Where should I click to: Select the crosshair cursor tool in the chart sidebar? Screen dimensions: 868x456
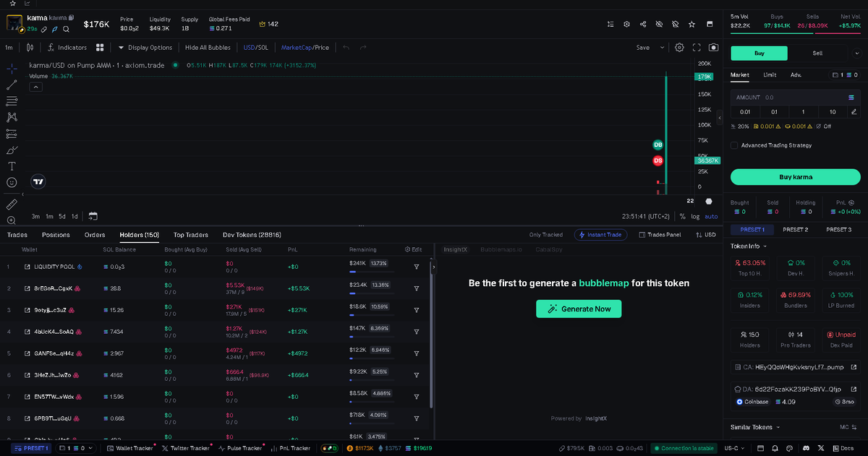pyautogui.click(x=12, y=68)
